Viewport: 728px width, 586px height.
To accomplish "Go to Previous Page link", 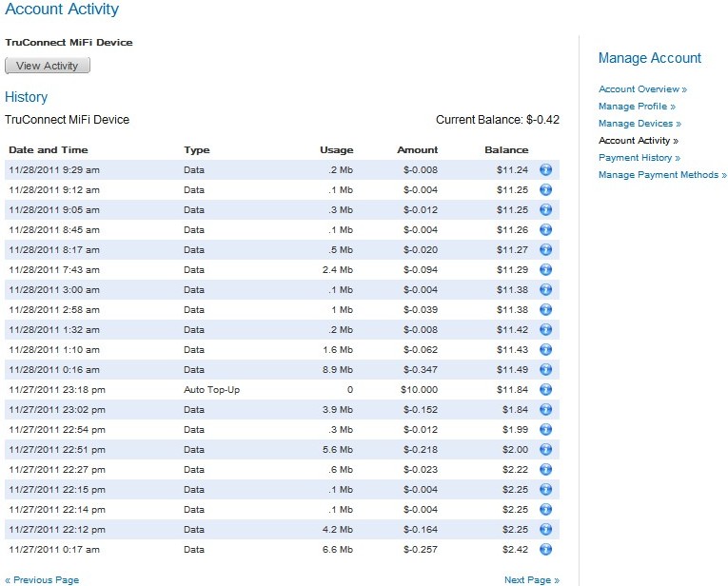I will click(x=42, y=580).
